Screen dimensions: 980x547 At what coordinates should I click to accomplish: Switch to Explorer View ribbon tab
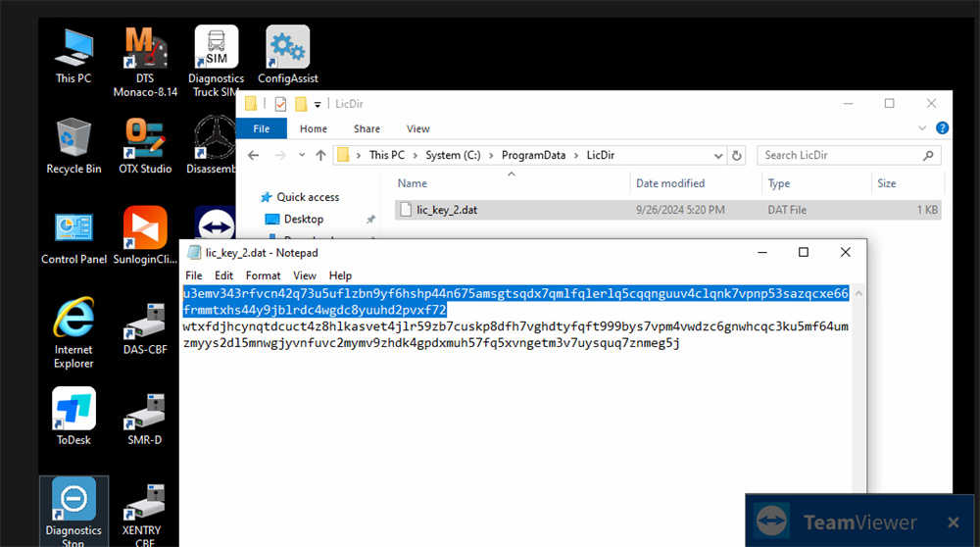(418, 128)
